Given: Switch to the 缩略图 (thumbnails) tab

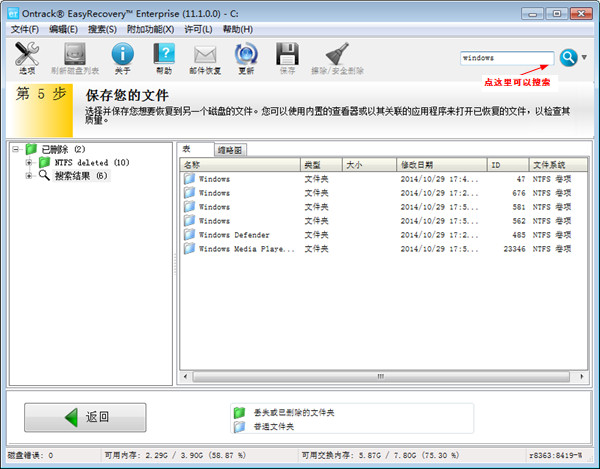Looking at the screenshot, I should [x=230, y=150].
